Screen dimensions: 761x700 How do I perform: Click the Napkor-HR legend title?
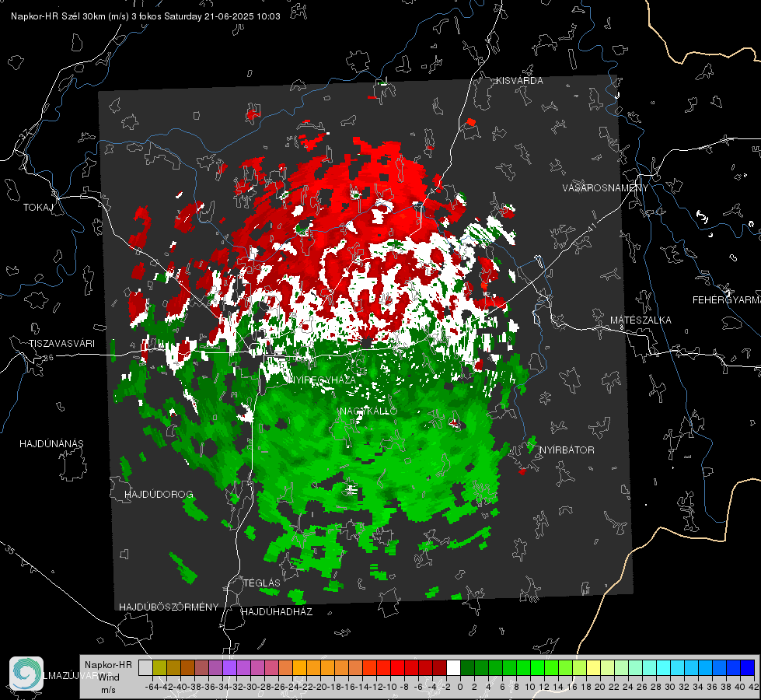pyautogui.click(x=108, y=665)
